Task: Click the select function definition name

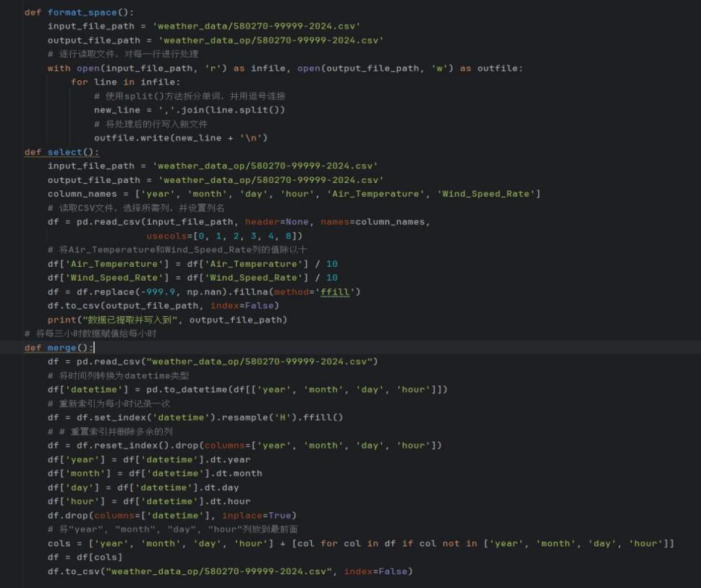Action: (64, 152)
